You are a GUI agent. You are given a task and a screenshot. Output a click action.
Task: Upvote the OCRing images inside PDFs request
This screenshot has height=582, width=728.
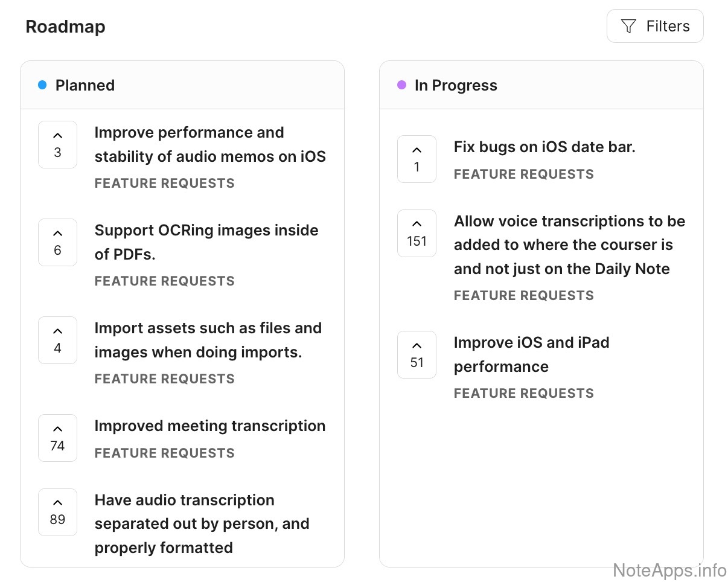[57, 243]
